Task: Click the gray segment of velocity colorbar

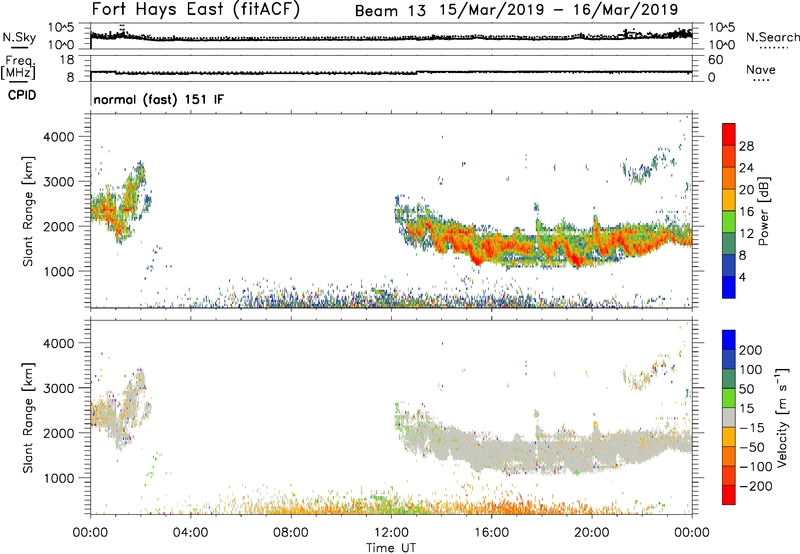Action: click(x=729, y=417)
